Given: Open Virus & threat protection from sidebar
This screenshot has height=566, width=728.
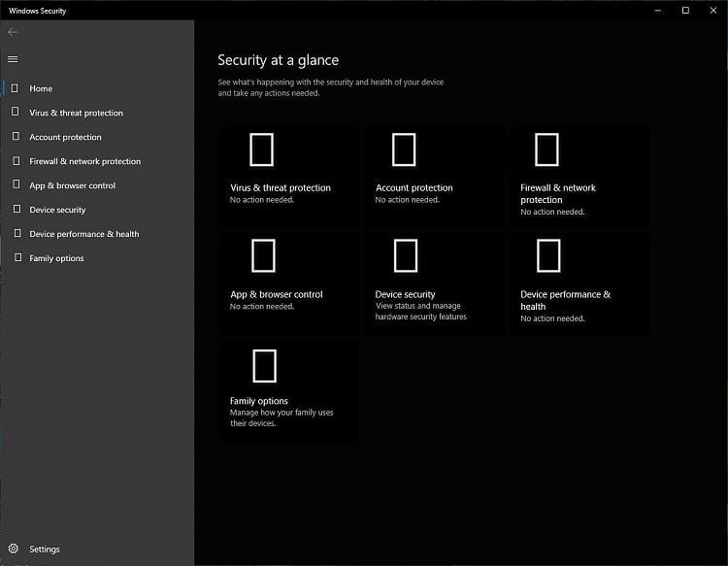Looking at the screenshot, I should 76,113.
